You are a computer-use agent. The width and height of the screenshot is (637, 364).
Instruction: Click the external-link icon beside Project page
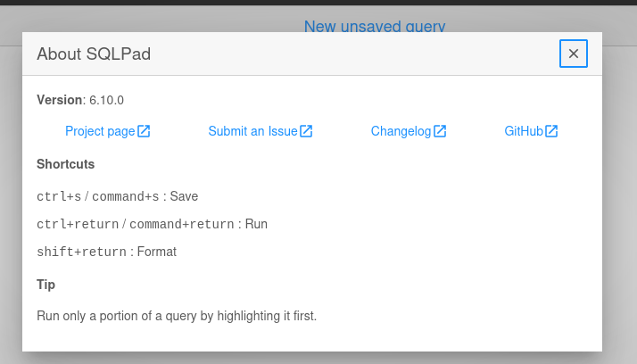[x=144, y=131]
